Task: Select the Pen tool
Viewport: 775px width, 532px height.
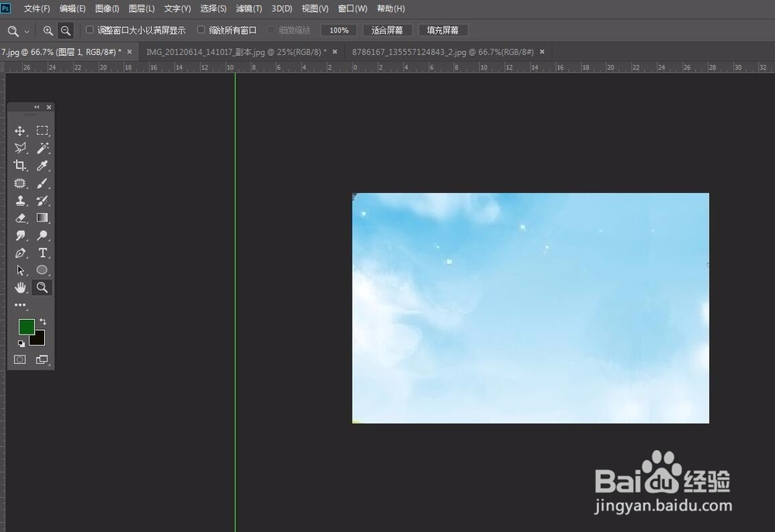Action: [20, 253]
